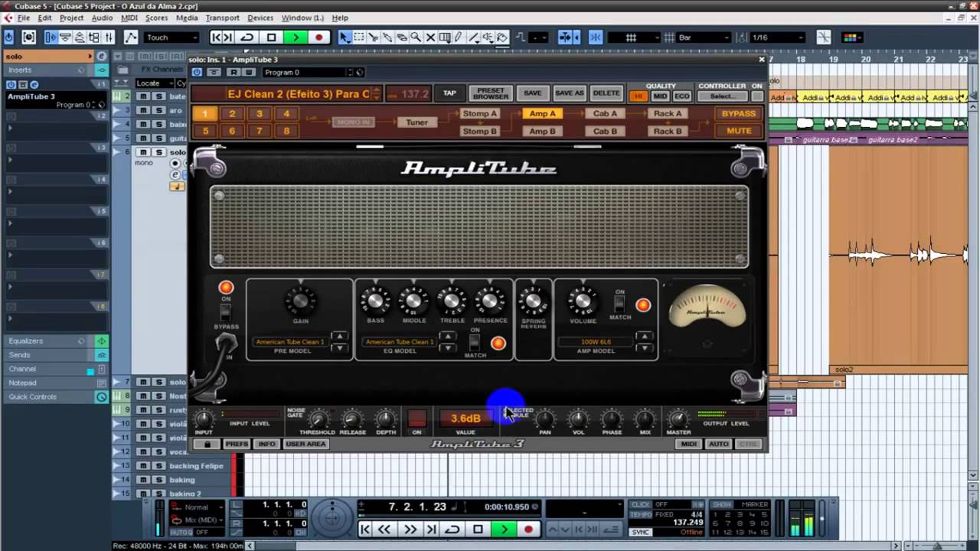
Task: Click the SAVE preset button
Action: pyautogui.click(x=533, y=93)
